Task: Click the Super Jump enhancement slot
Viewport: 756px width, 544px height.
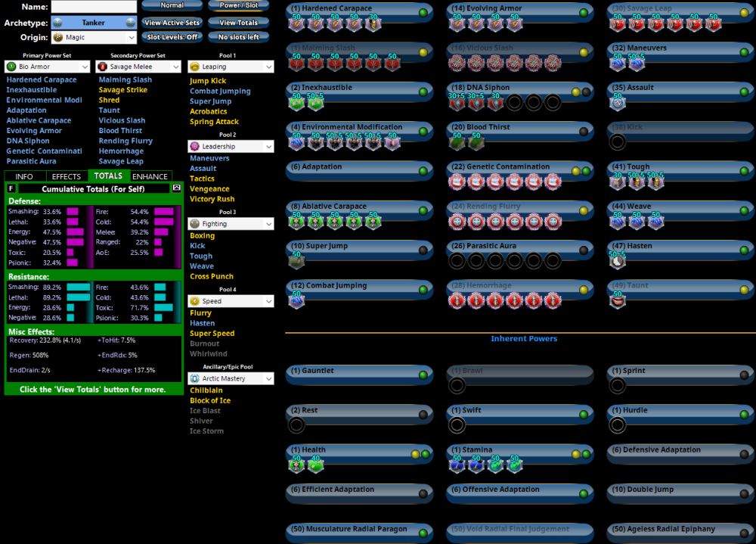Action: click(296, 261)
